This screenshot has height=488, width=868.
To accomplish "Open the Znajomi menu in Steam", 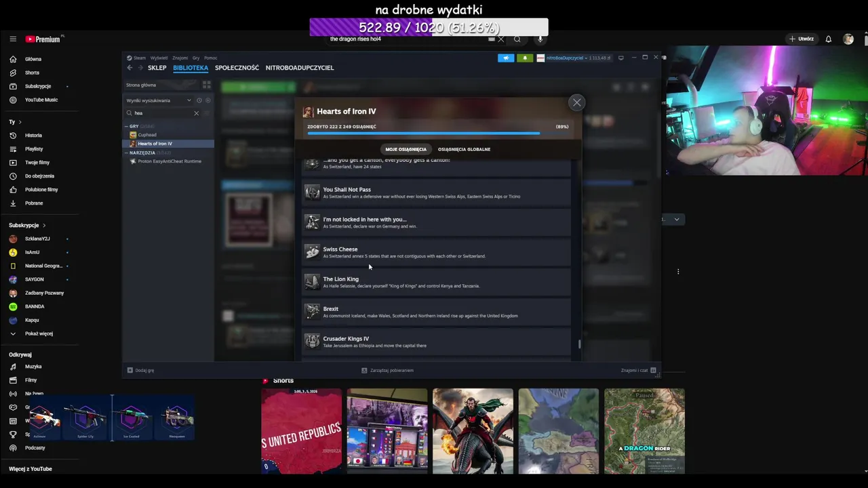I will 180,58.
